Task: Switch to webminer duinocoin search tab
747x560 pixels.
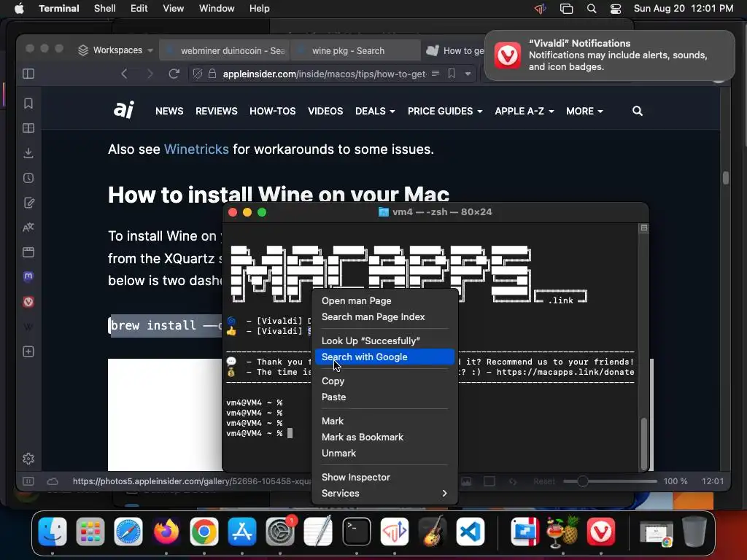Action: [225, 50]
